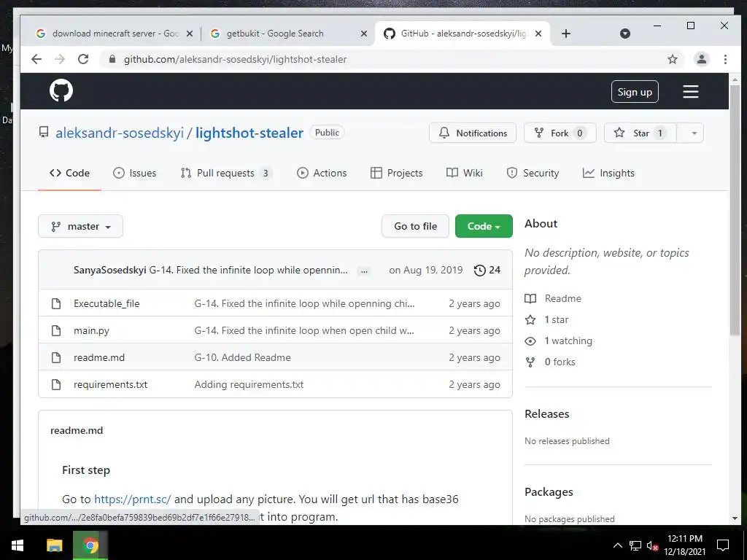
Task: Open the Security tab
Action: [x=532, y=173]
